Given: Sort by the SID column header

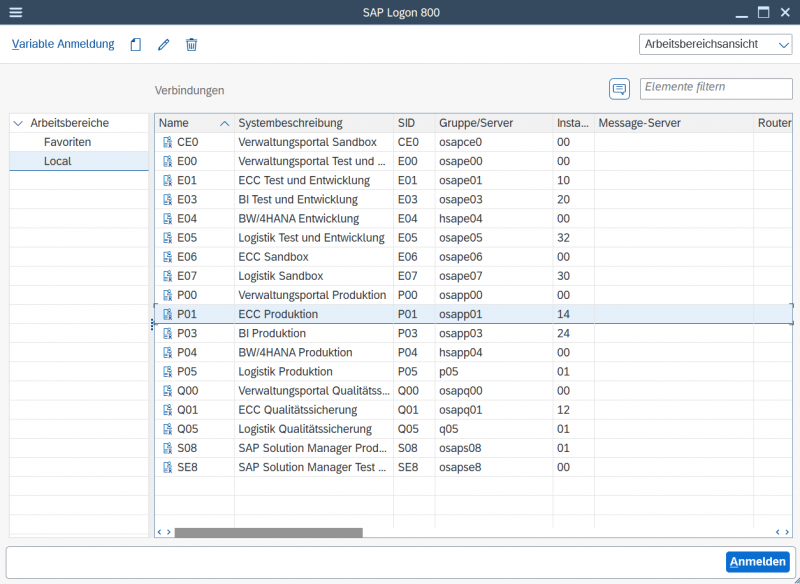Looking at the screenshot, I should click(414, 123).
